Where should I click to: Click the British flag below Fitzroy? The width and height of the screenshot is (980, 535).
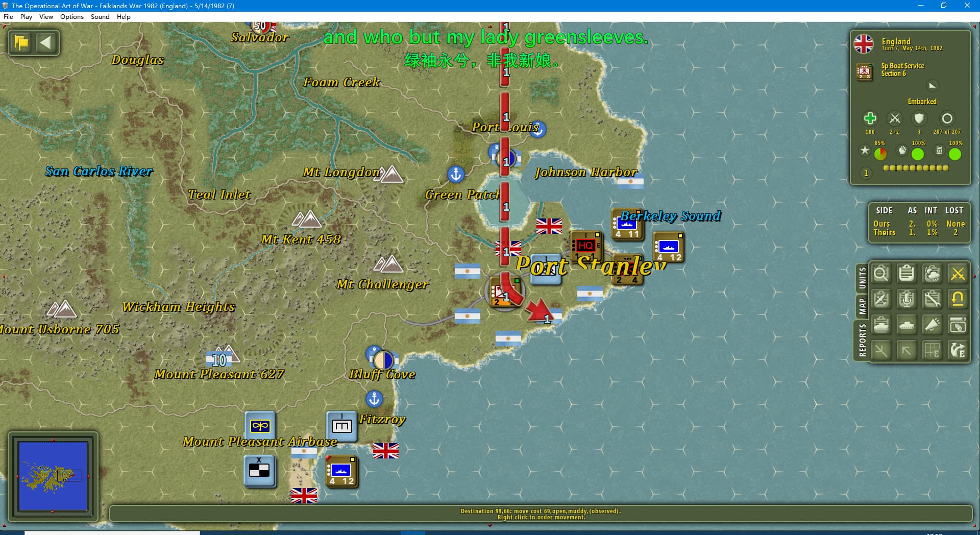386,450
